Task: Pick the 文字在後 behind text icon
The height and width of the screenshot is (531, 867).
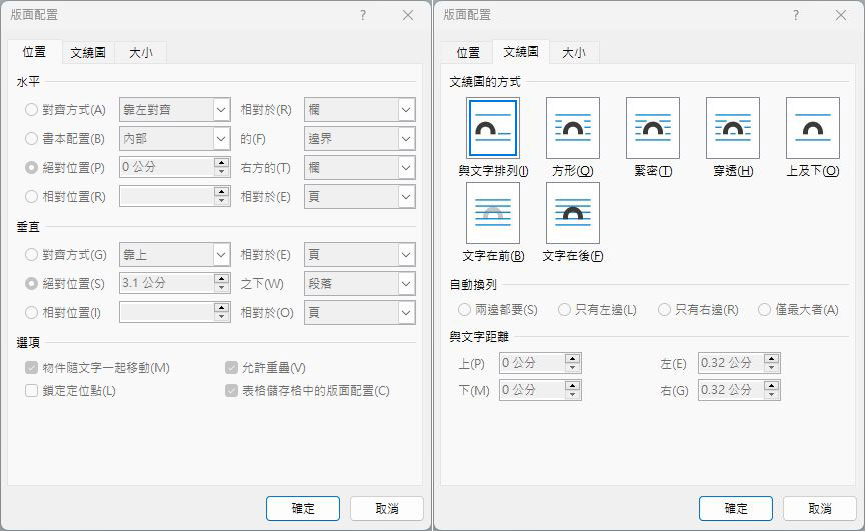Action: pyautogui.click(x=572, y=213)
